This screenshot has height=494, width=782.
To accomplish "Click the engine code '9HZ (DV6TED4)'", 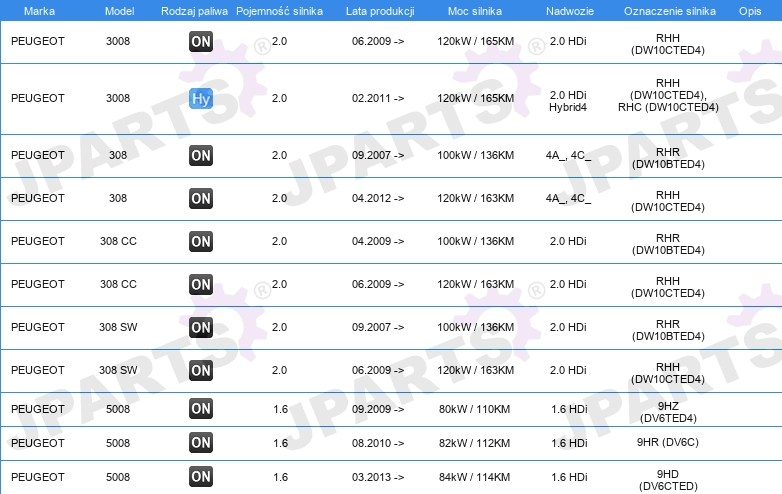I will [668, 412].
